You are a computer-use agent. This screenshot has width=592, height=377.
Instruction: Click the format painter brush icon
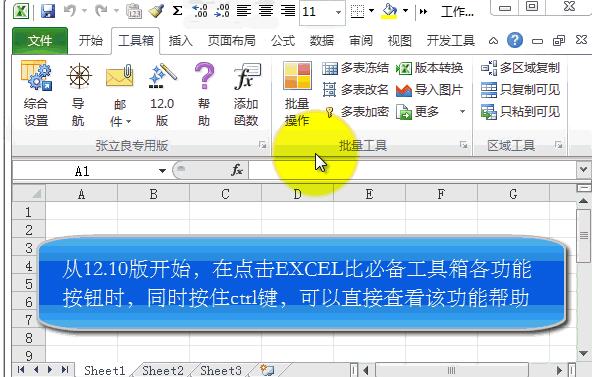(156, 11)
